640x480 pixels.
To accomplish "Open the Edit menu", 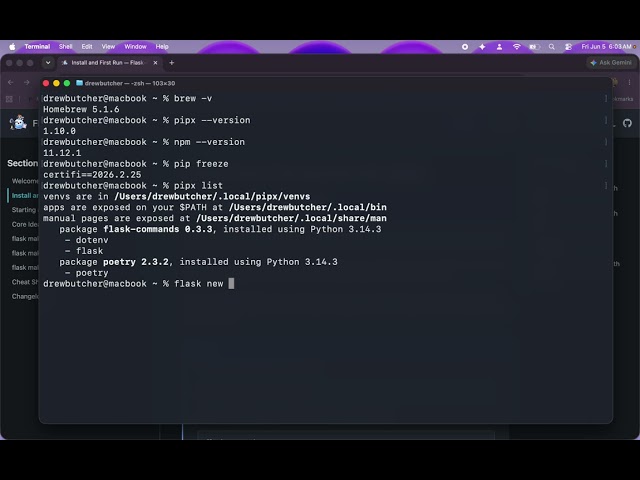I will [87, 47].
